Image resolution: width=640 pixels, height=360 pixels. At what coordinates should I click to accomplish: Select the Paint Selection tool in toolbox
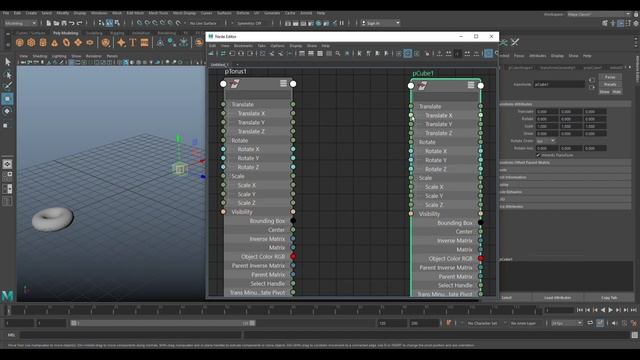[7, 86]
